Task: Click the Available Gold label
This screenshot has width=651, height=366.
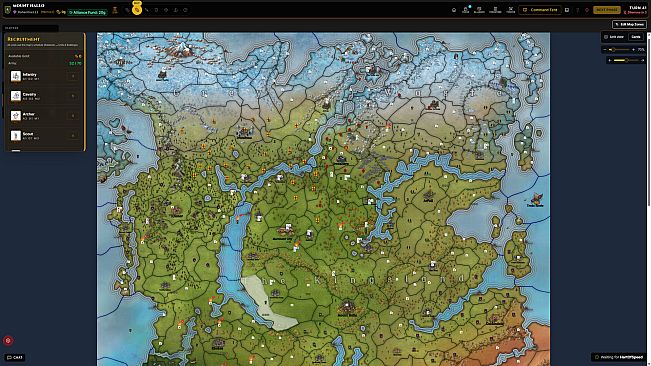Action: [19, 56]
